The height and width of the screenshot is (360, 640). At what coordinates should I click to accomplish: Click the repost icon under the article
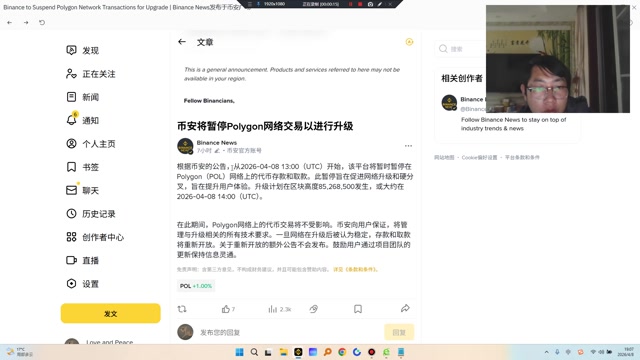pyautogui.click(x=182, y=309)
